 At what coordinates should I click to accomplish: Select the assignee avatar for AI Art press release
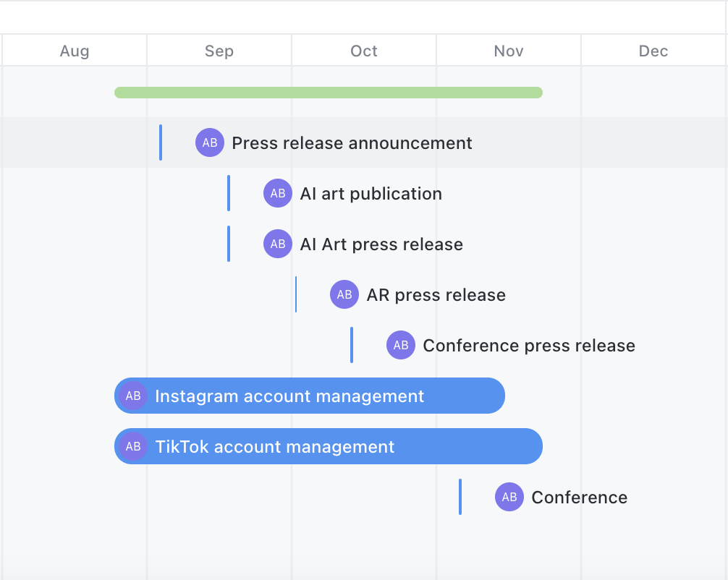278,244
